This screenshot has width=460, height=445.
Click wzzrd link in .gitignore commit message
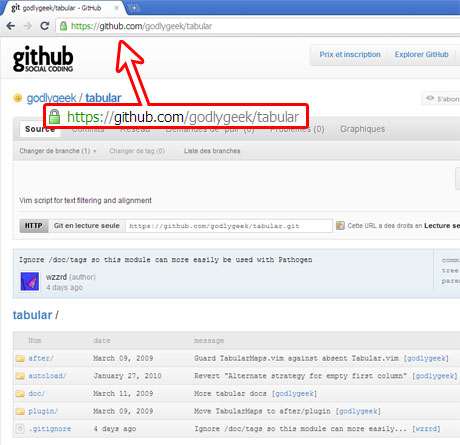426,429
